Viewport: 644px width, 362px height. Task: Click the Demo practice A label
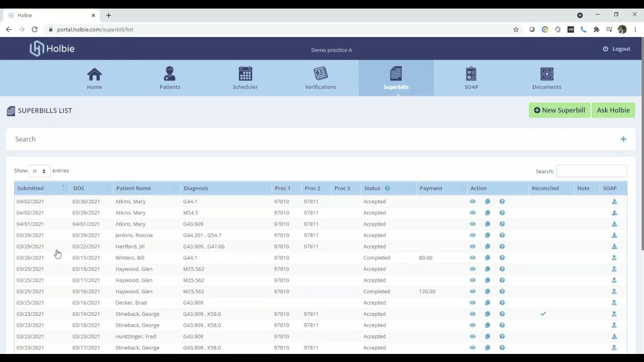(x=332, y=50)
